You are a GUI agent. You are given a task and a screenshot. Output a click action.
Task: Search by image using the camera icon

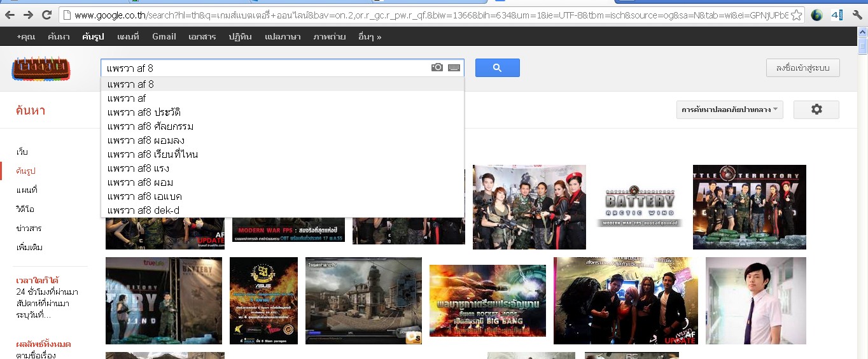pos(437,67)
